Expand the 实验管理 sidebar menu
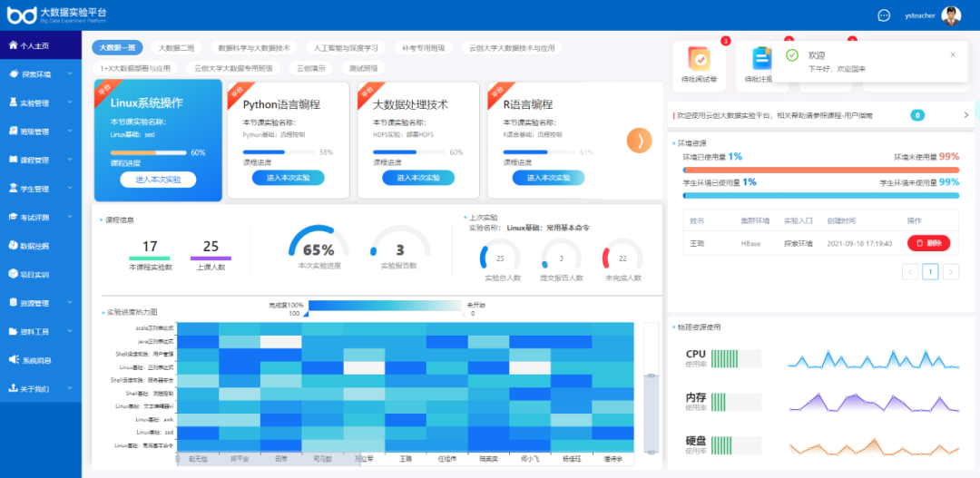This screenshot has width=980, height=478. pyautogui.click(x=69, y=102)
